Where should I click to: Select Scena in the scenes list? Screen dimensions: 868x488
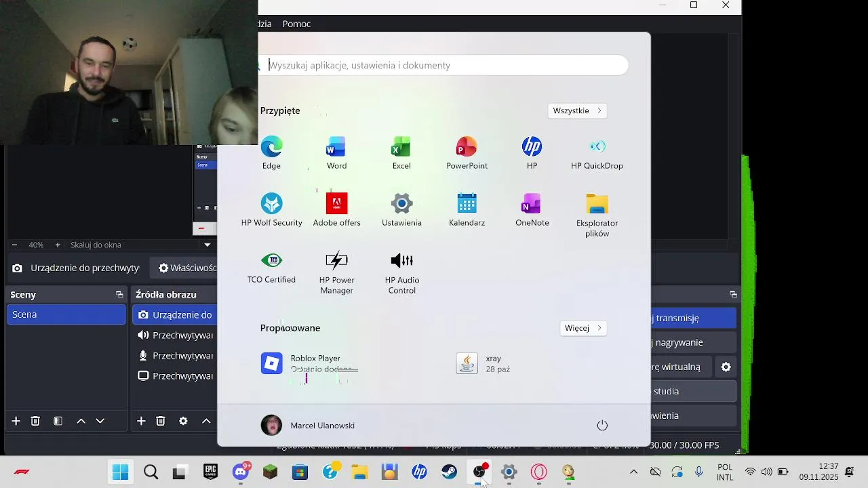pos(66,314)
